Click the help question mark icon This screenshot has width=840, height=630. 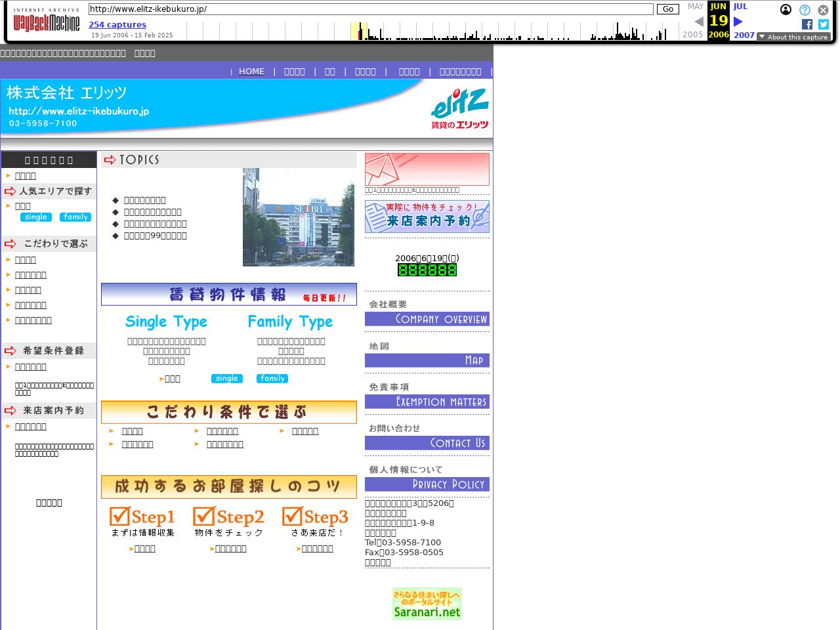805,10
